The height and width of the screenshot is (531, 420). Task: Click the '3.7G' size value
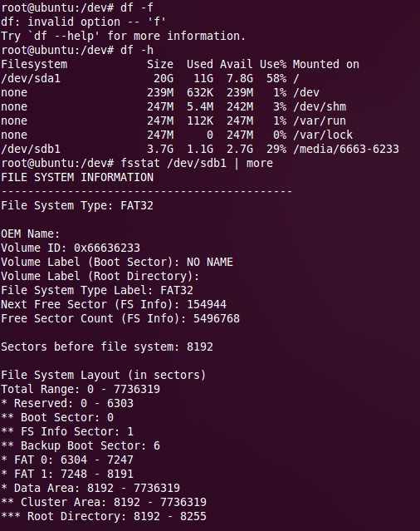click(x=160, y=149)
